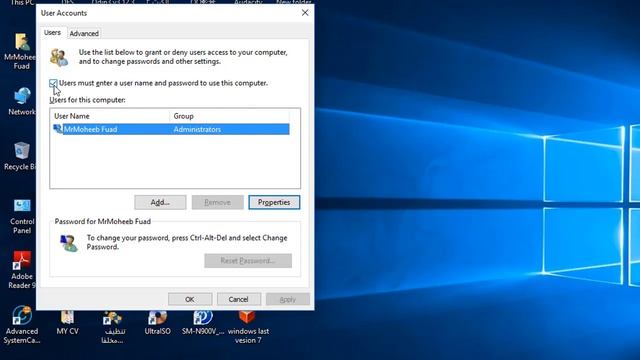The image size is (640, 360).
Task: Click user icon beside MrMoheeb Fuad row
Action: pos(58,129)
